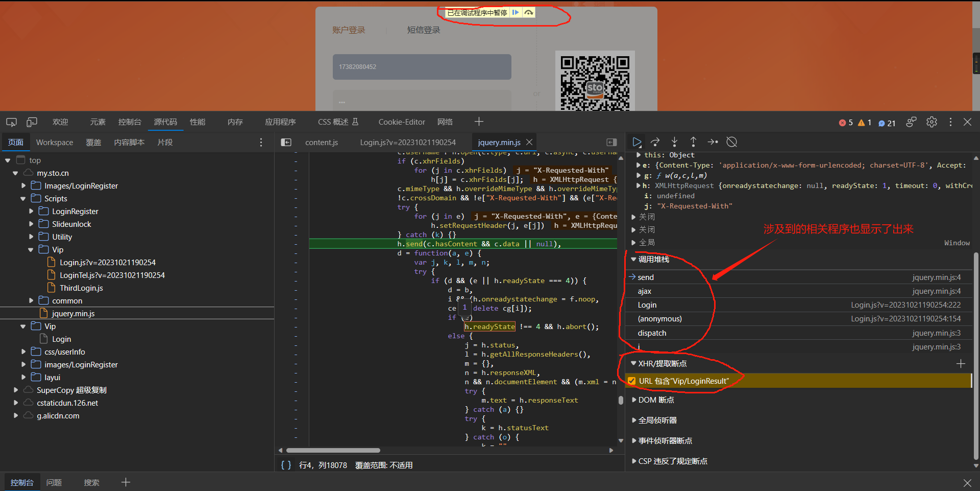Collapse the top frame tree node
This screenshot has width=980, height=491.
coord(8,160)
